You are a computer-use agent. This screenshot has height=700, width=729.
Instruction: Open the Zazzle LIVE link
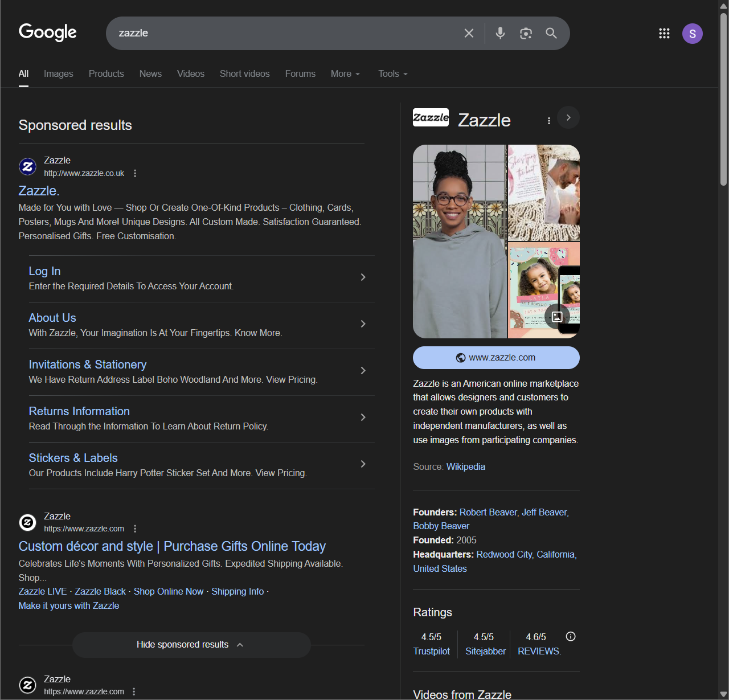(43, 591)
